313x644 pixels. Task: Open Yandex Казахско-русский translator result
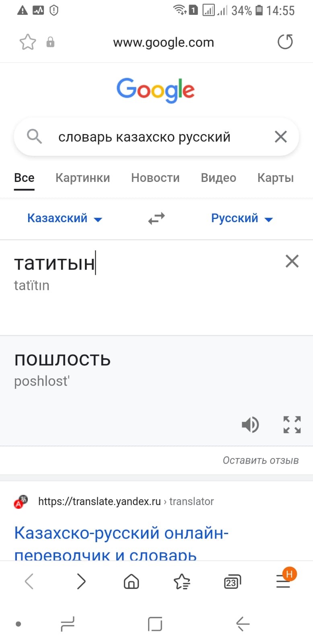point(121,533)
